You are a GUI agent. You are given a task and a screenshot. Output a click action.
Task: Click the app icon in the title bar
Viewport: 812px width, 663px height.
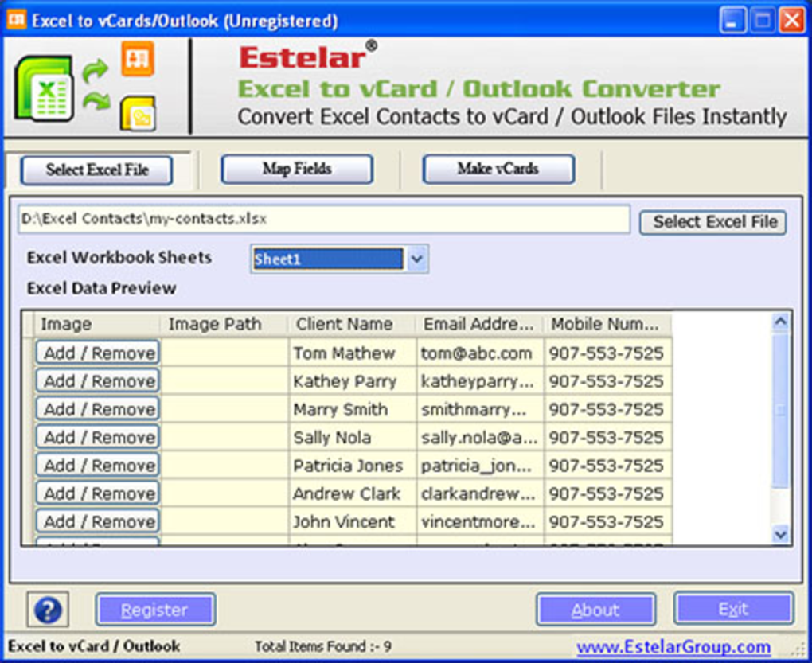pyautogui.click(x=17, y=20)
